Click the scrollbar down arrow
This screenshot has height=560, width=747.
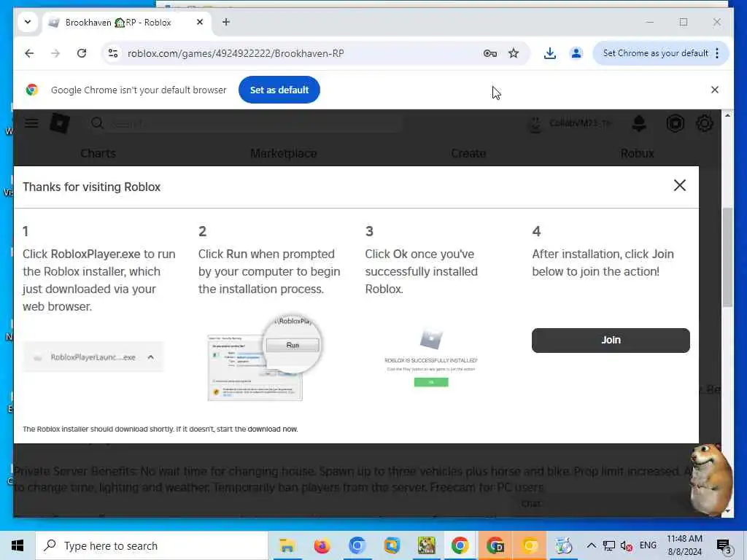pyautogui.click(x=727, y=511)
